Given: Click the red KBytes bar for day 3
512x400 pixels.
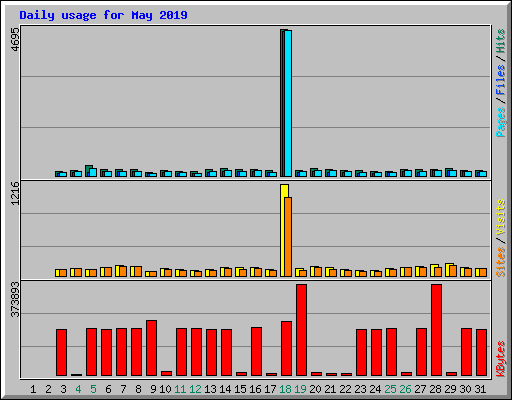Looking at the screenshot, I should click(61, 352).
